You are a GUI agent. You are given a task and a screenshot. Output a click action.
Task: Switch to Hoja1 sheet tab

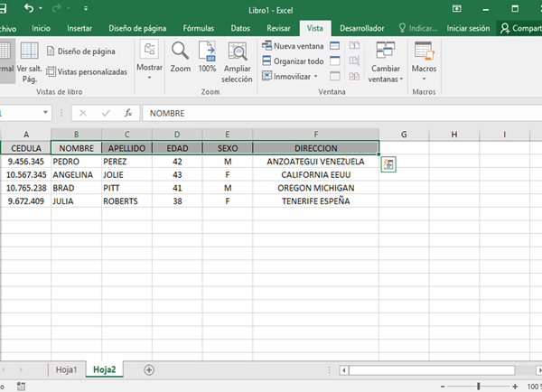tap(66, 369)
